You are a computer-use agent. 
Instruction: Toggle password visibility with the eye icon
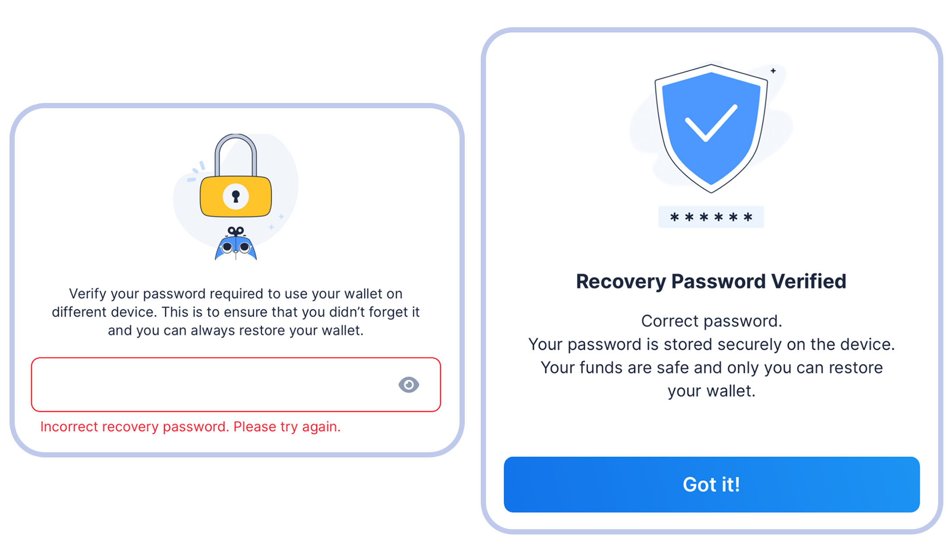(408, 384)
